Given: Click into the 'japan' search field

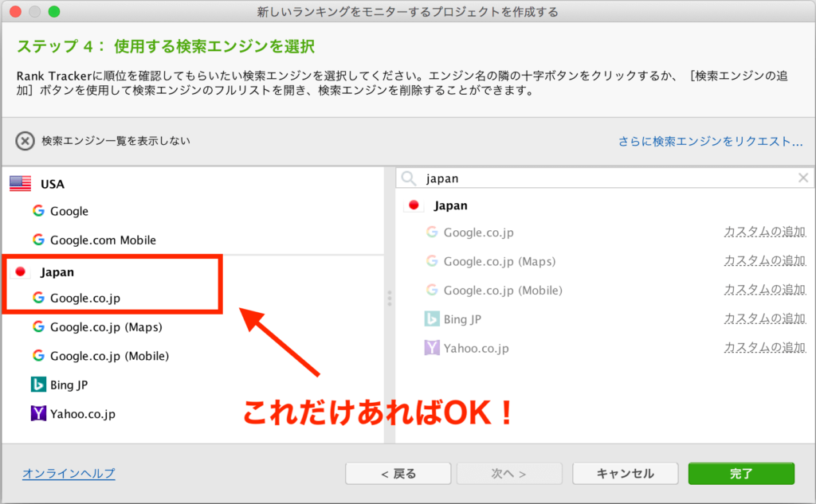Looking at the screenshot, I should [605, 178].
